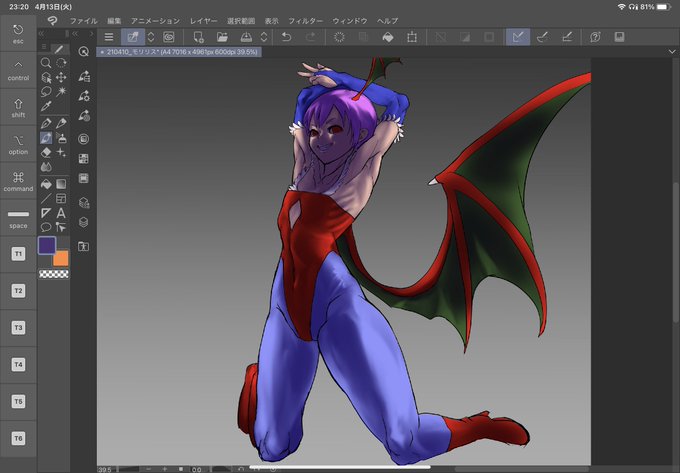The width and height of the screenshot is (680, 473).
Task: Pick the purple main color swatch
Action: (x=47, y=245)
